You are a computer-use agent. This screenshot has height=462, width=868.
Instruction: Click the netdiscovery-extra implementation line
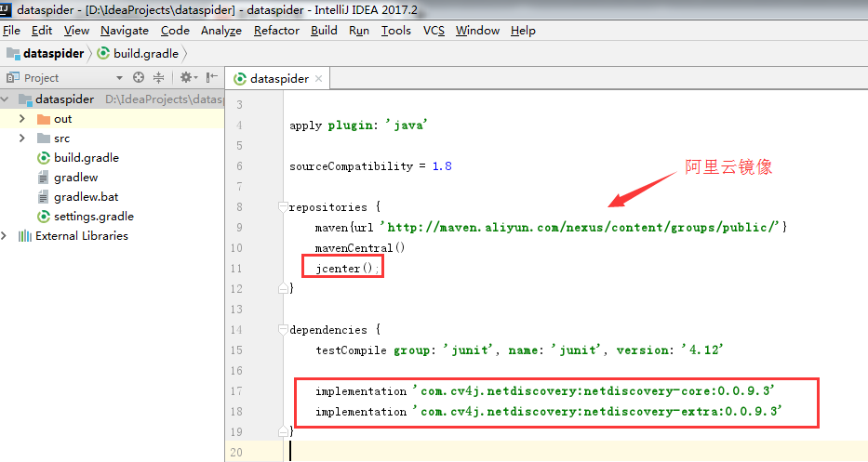click(549, 412)
